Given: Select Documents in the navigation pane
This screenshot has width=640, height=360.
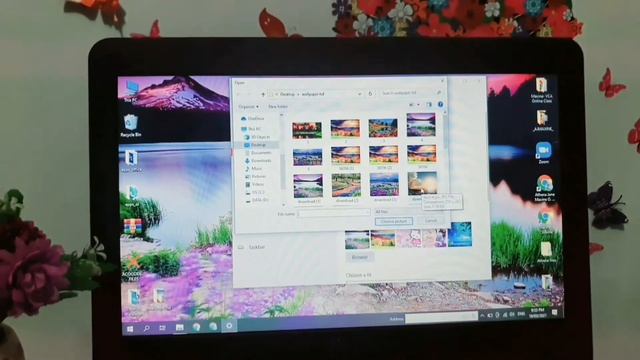Looking at the screenshot, I should pyautogui.click(x=258, y=153).
